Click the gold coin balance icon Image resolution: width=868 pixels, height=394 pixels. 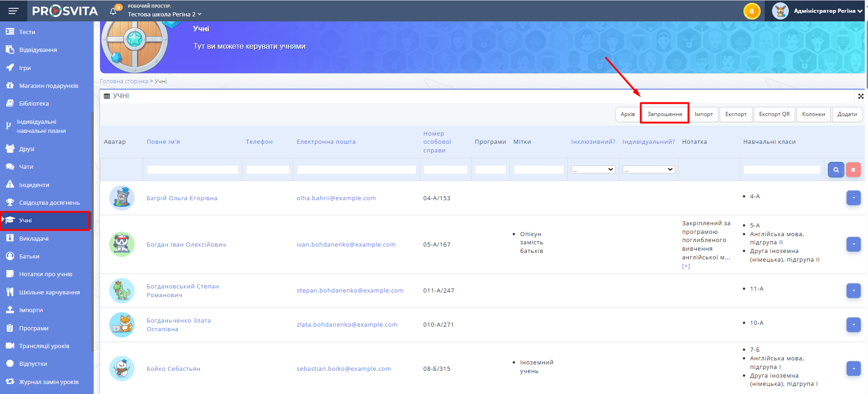coord(752,11)
